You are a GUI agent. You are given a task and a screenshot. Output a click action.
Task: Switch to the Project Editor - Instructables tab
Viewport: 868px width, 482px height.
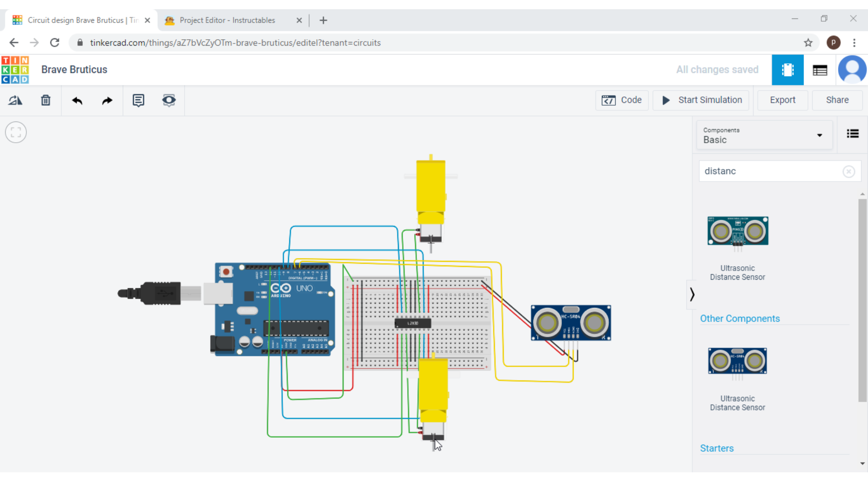click(x=227, y=20)
